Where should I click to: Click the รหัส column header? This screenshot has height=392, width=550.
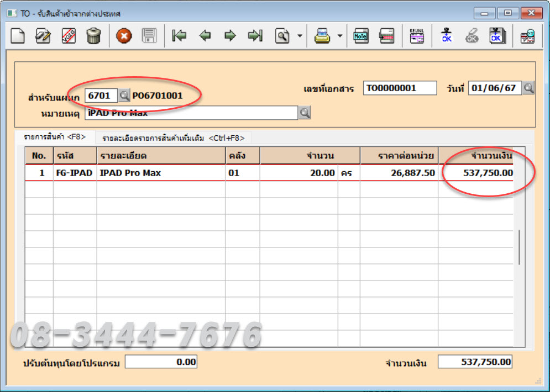pyautogui.click(x=75, y=156)
